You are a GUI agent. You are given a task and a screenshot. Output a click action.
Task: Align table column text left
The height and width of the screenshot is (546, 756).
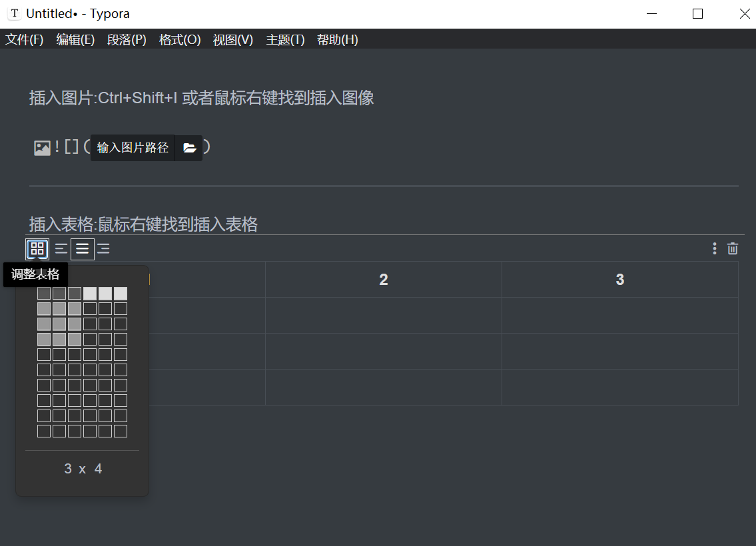61,248
